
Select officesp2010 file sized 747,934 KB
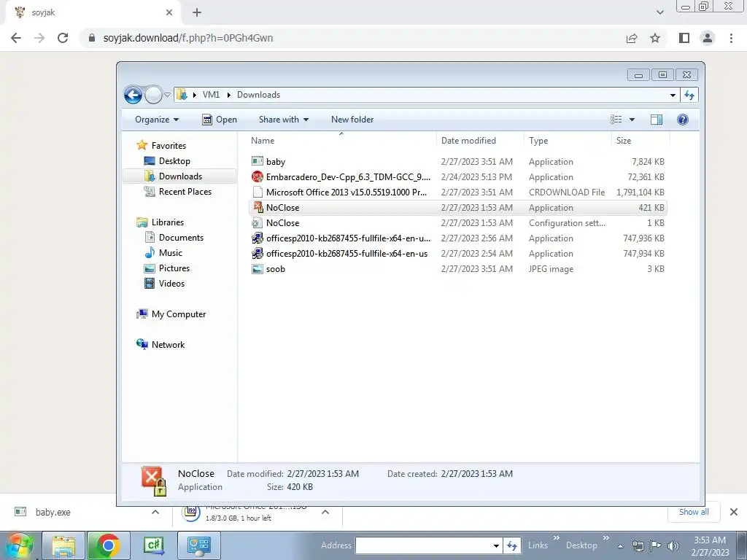[457, 253]
